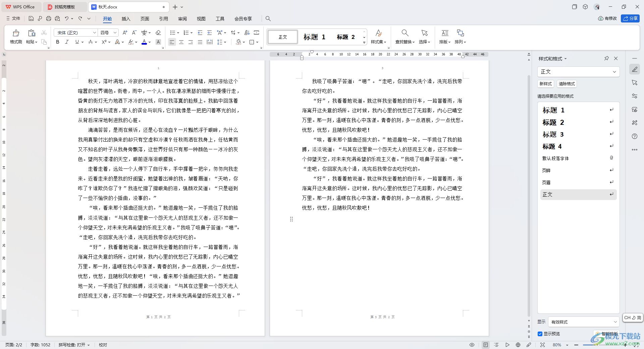This screenshot has width=644, height=349.
Task: Center align text icon
Action: (181, 42)
